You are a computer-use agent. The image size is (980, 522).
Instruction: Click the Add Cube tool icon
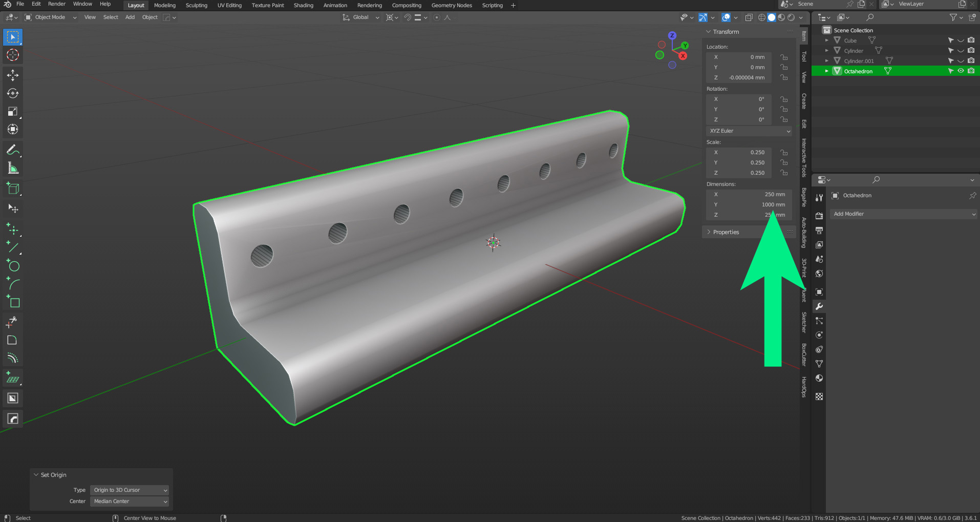[13, 189]
